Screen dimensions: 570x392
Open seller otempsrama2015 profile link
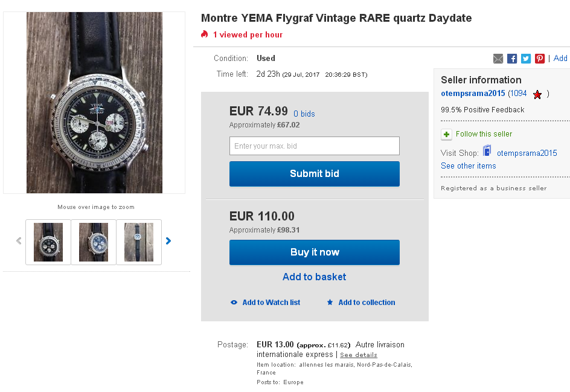coord(473,94)
